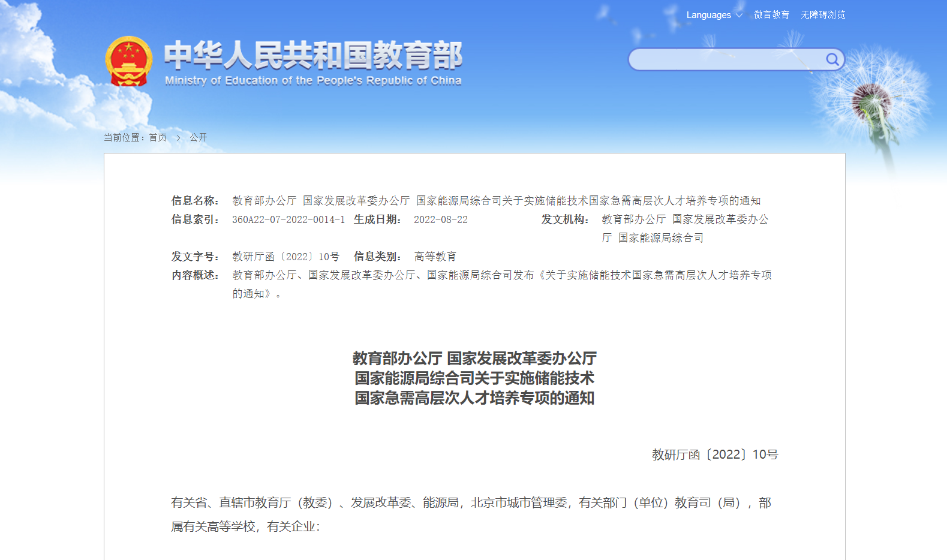
Task: Click the 发文字号 label
Action: [x=195, y=257]
